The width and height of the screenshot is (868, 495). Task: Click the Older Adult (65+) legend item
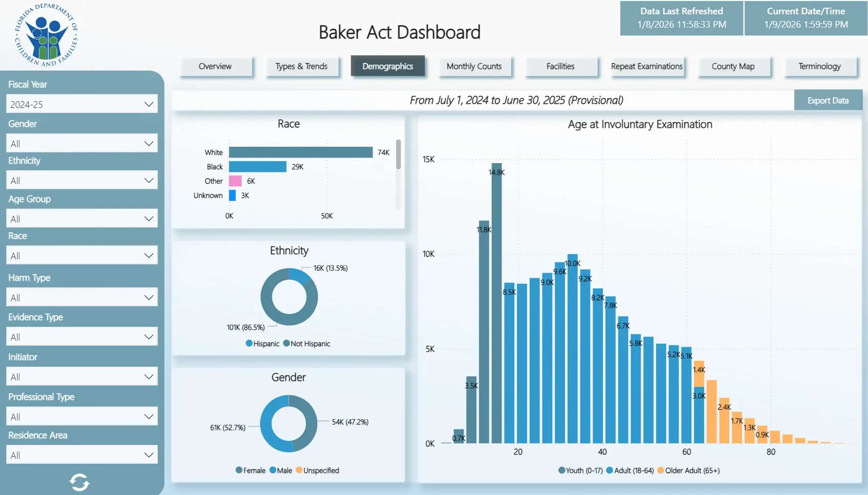point(688,470)
